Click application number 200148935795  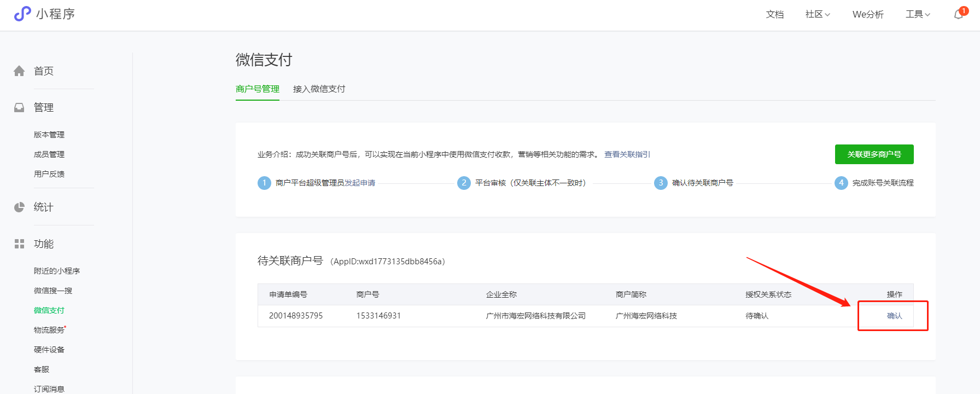coord(296,316)
